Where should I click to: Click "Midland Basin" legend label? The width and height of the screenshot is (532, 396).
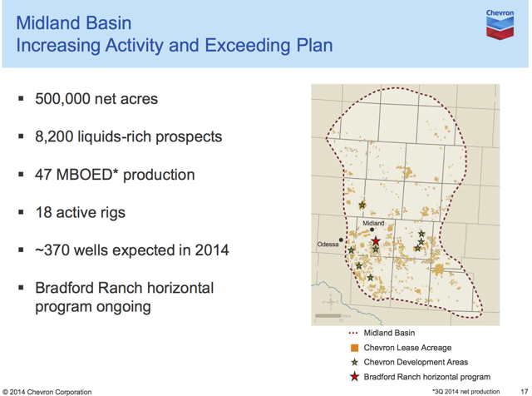point(389,333)
